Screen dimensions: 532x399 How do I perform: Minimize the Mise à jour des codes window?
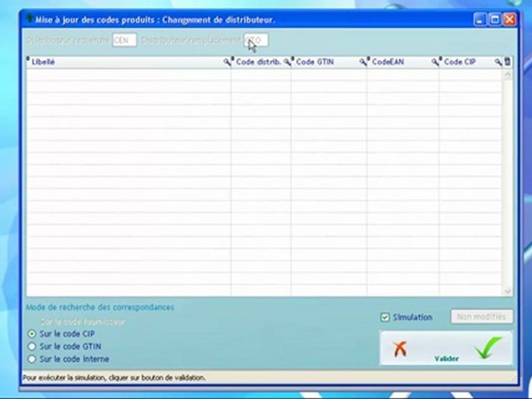pos(480,20)
